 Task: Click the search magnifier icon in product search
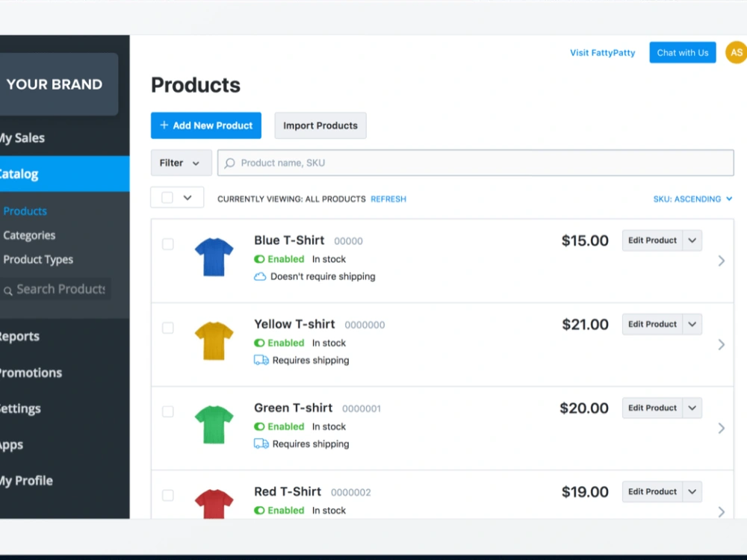click(229, 163)
